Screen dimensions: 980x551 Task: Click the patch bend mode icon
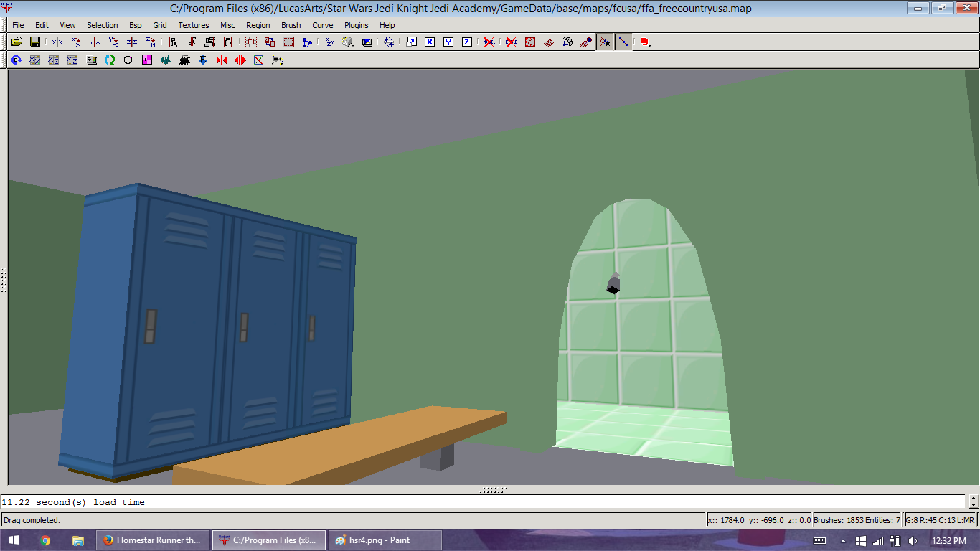coord(567,42)
